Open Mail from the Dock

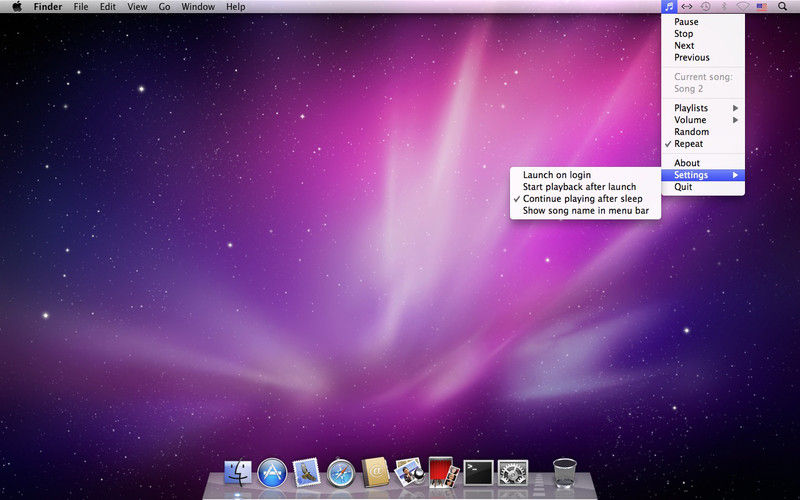(306, 472)
